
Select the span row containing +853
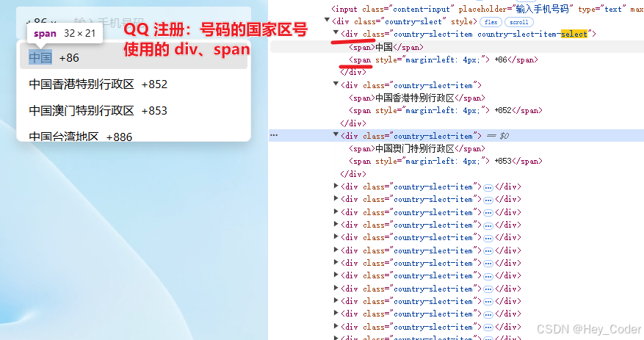(x=446, y=161)
